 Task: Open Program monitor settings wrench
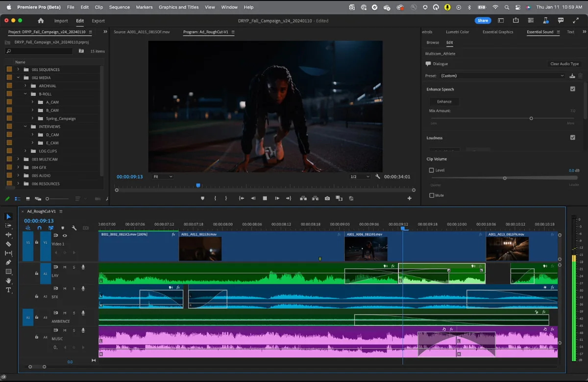[x=378, y=177]
